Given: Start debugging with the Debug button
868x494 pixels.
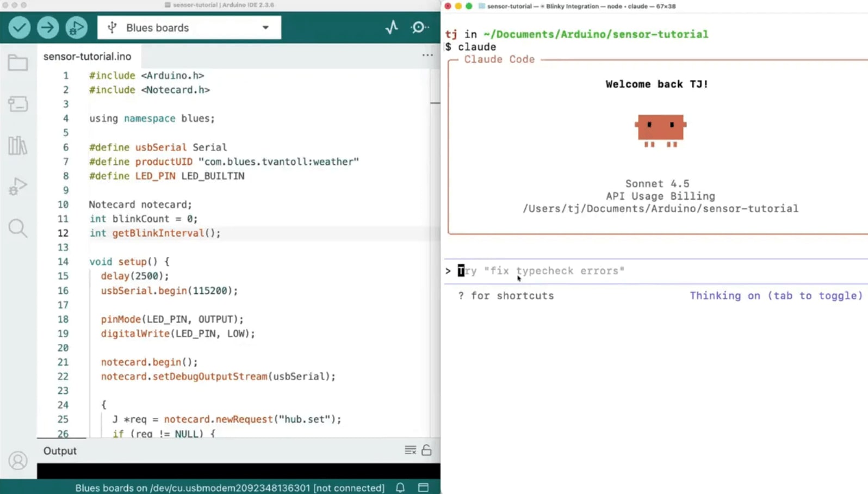Looking at the screenshot, I should pos(76,27).
